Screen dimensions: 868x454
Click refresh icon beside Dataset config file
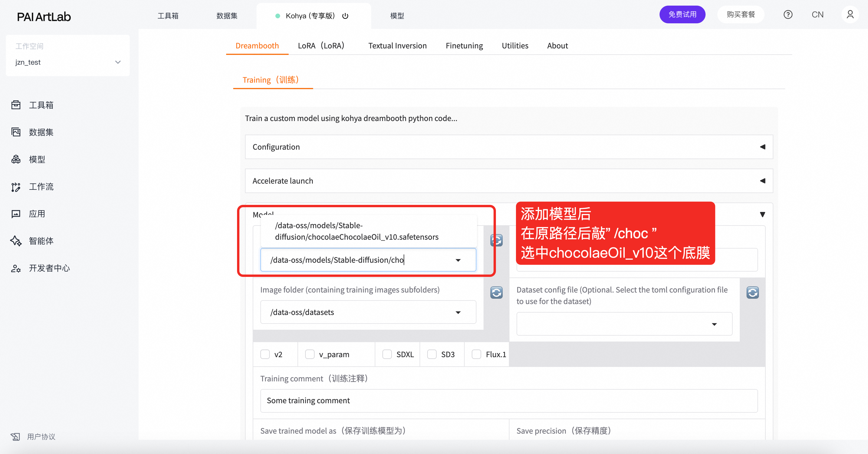[x=752, y=293]
